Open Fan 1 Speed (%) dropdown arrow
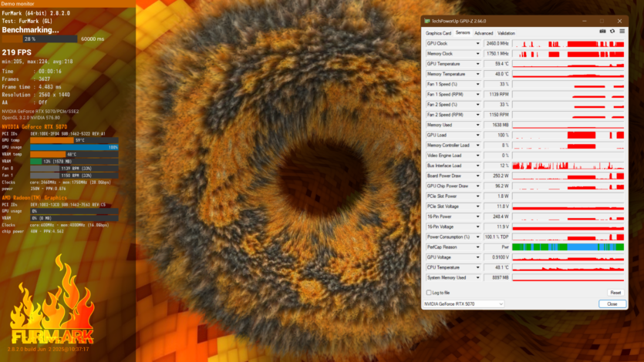644x362 pixels. [477, 84]
